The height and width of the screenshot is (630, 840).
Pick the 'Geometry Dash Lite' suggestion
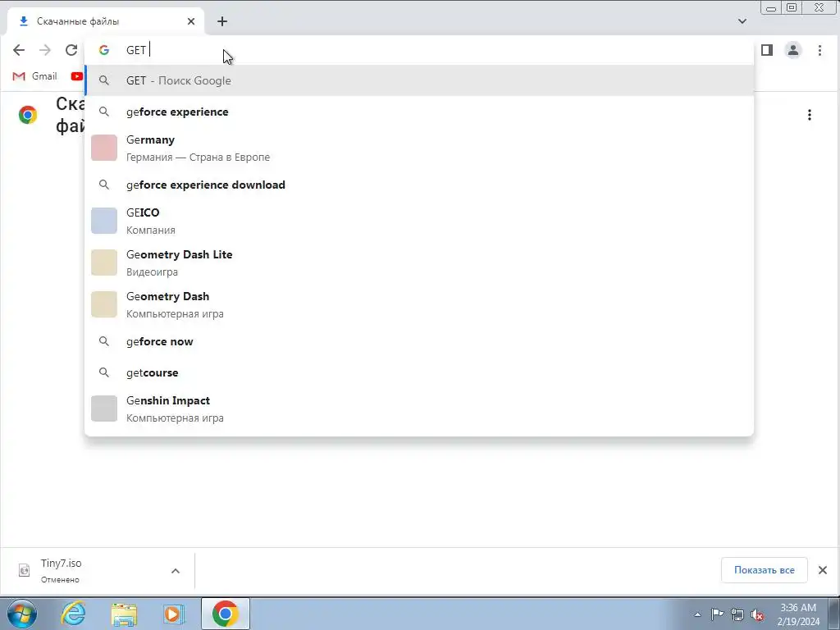pos(419,262)
